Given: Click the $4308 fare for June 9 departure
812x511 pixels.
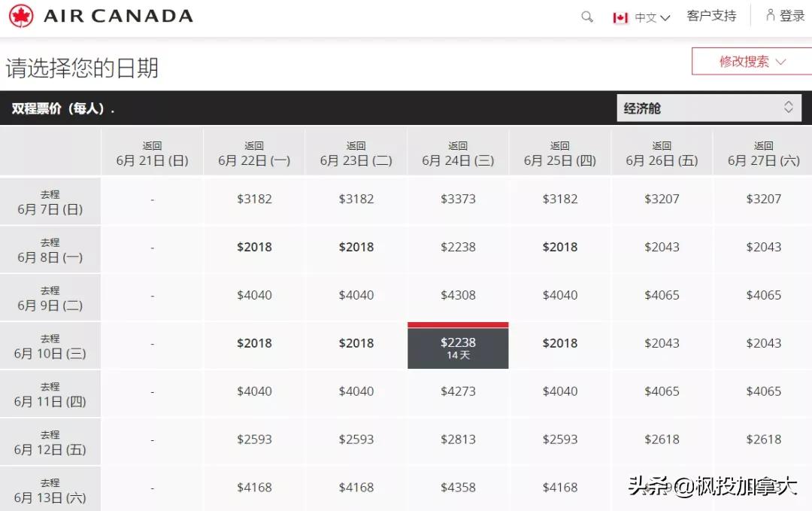Looking at the screenshot, I should tap(458, 295).
